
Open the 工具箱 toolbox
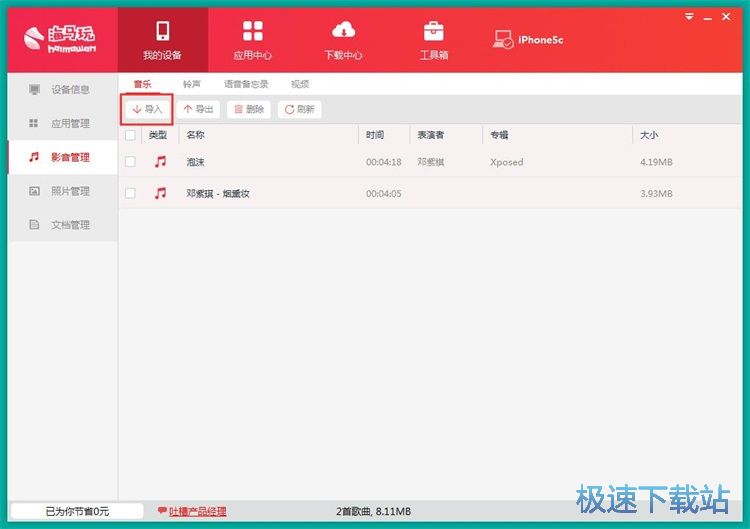click(434, 40)
